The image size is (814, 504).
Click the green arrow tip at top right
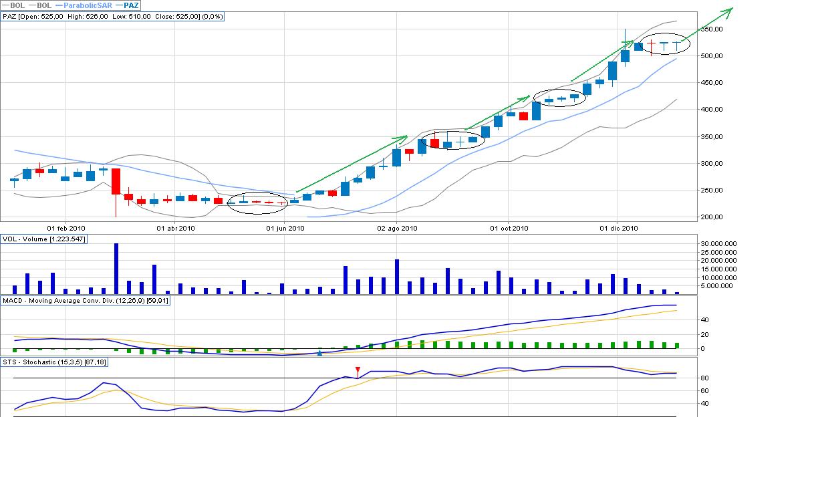[731, 9]
